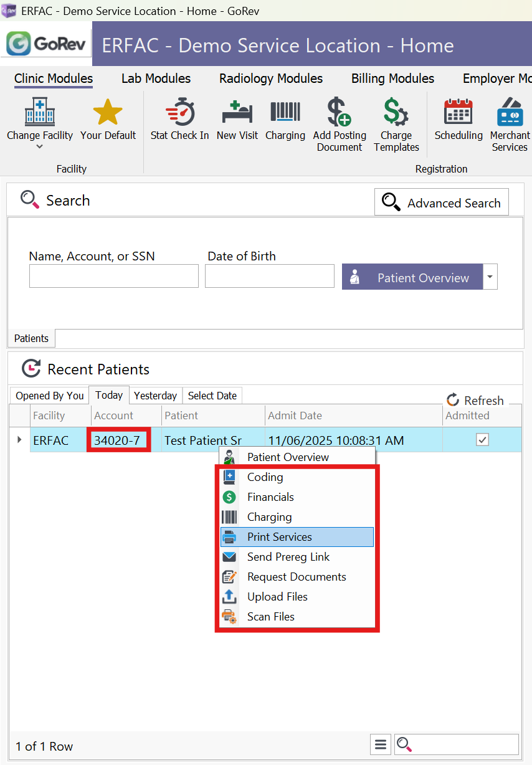Expand the Change Facility dropdown

click(x=40, y=147)
